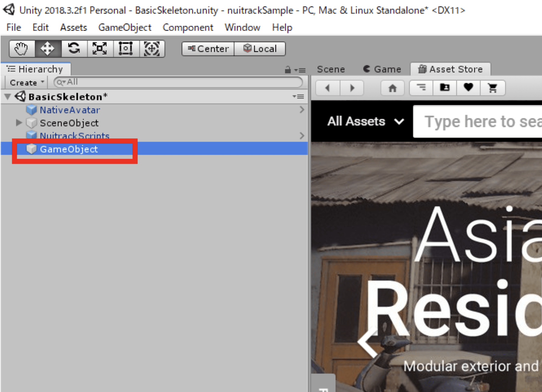The width and height of the screenshot is (542, 392).
Task: Select the Rect Transform tool
Action: pyautogui.click(x=126, y=49)
